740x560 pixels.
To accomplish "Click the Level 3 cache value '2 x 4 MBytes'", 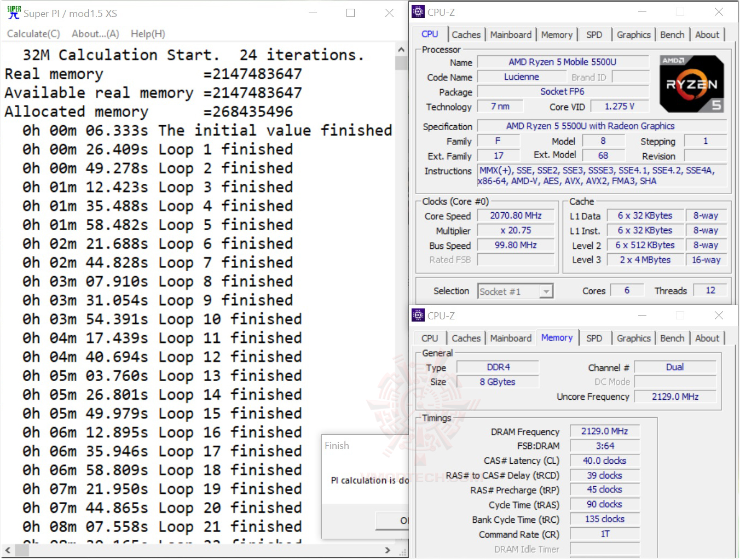I will click(x=645, y=260).
